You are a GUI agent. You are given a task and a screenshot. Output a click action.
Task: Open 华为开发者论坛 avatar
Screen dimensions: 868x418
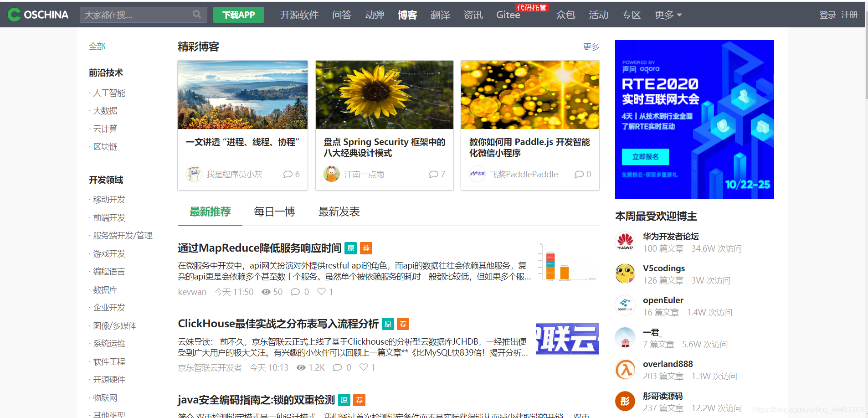click(x=625, y=242)
